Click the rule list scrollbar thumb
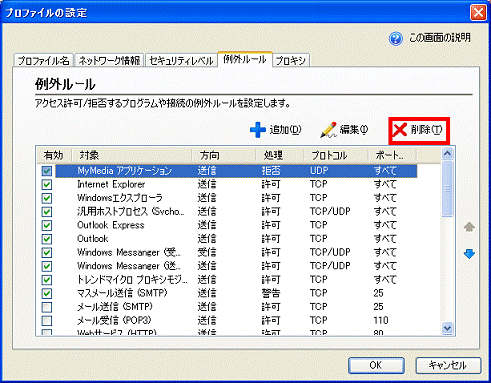 [x=447, y=189]
